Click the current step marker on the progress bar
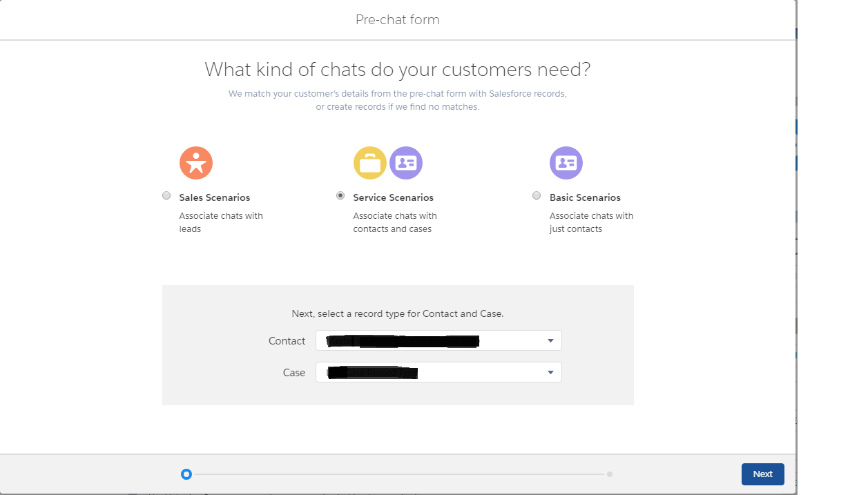868x495 pixels. click(186, 474)
